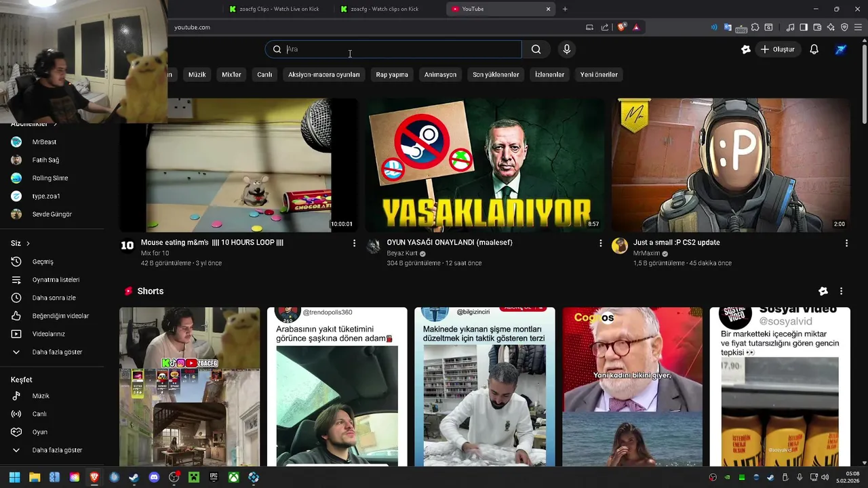Screen dimensions: 868x488
Task: Click the YouTube search magnifier button
Action: pos(536,49)
